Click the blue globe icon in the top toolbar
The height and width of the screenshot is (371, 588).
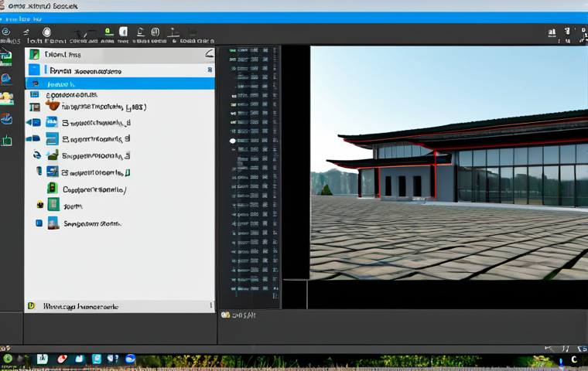(x=6, y=32)
